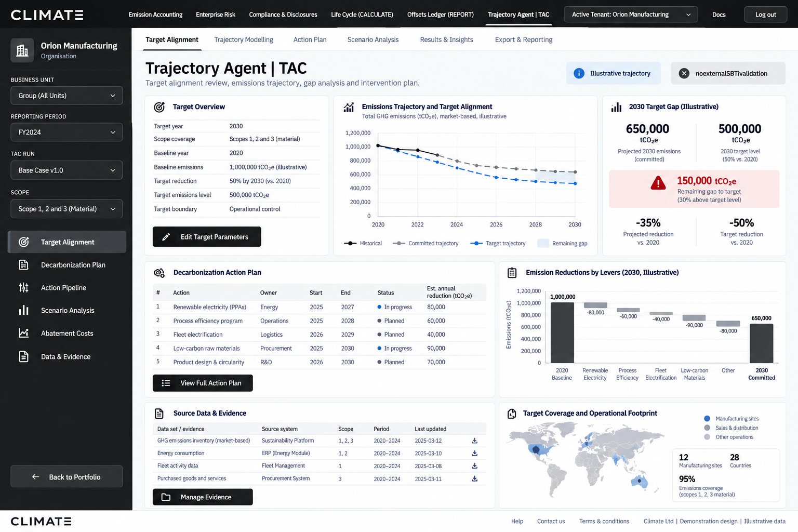The image size is (798, 532).
Task: Open the FY2024 reporting period dropdown
Action: click(66, 132)
